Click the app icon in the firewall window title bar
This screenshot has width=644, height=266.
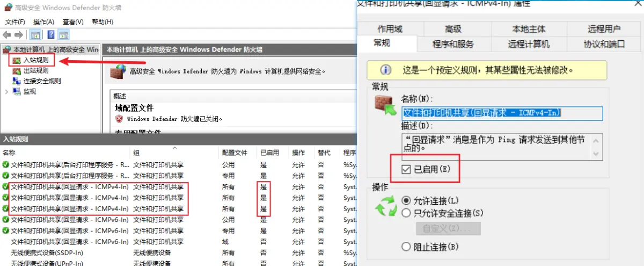tap(9, 6)
